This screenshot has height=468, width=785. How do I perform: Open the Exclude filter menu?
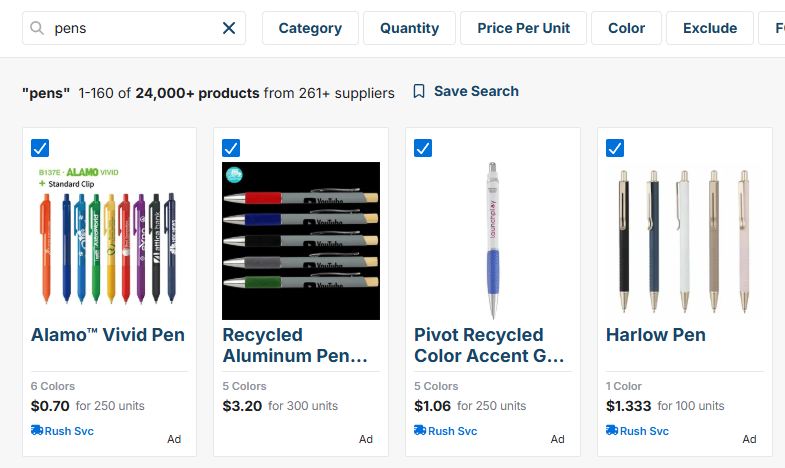tap(710, 28)
